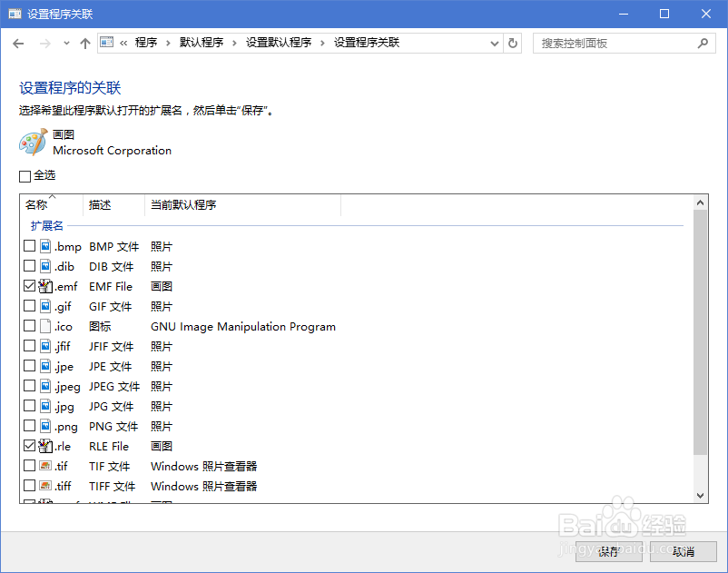Click the .png file type icon
This screenshot has height=573, width=728.
tap(44, 426)
